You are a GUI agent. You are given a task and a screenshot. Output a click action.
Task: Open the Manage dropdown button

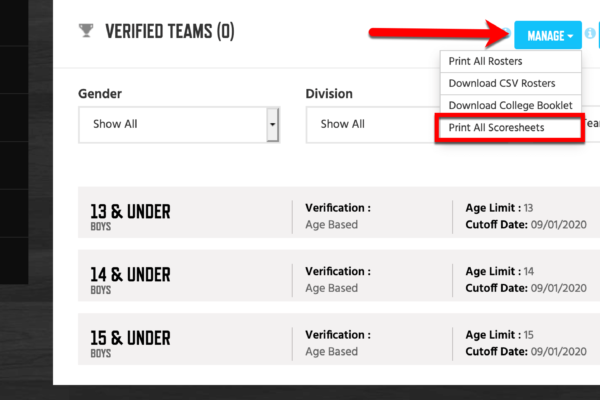click(x=548, y=35)
